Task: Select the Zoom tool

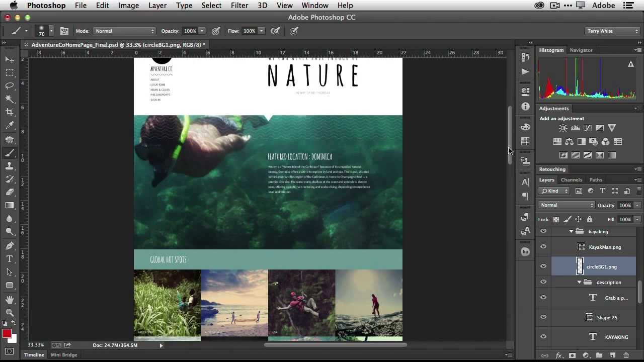Action: [x=10, y=312]
